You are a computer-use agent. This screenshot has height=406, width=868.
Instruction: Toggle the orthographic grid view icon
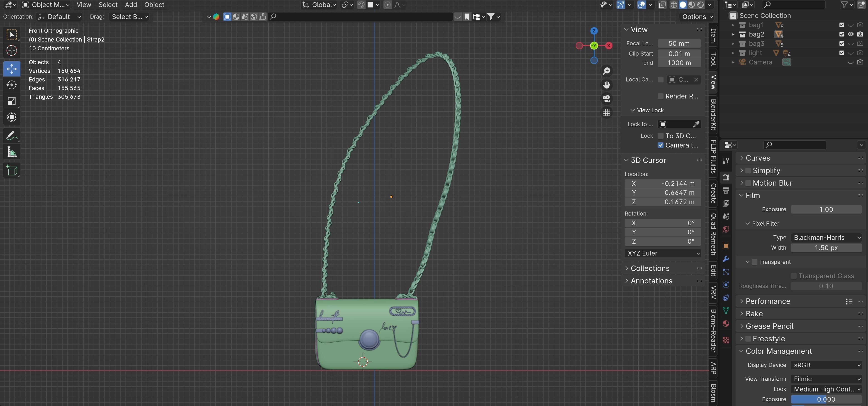(607, 113)
